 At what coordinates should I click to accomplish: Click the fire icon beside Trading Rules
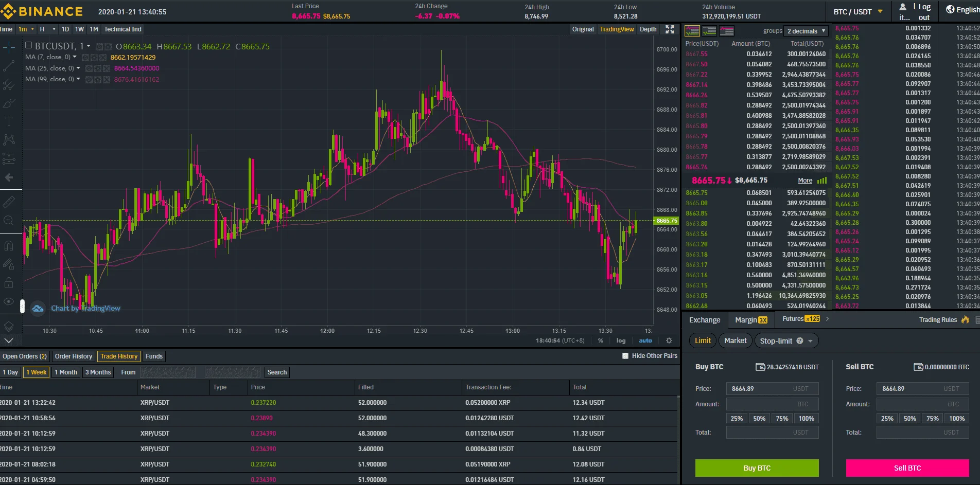pyautogui.click(x=965, y=319)
